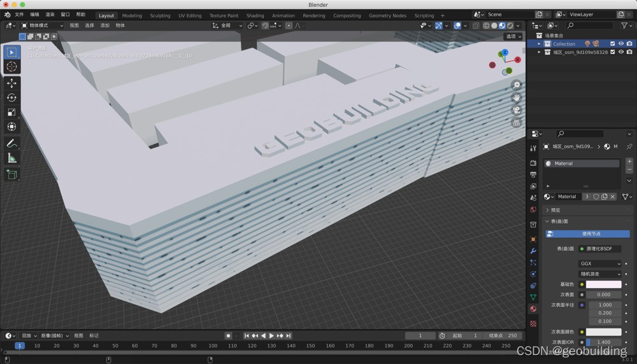
Task: Toggle camera view icon in viewport
Action: click(517, 110)
